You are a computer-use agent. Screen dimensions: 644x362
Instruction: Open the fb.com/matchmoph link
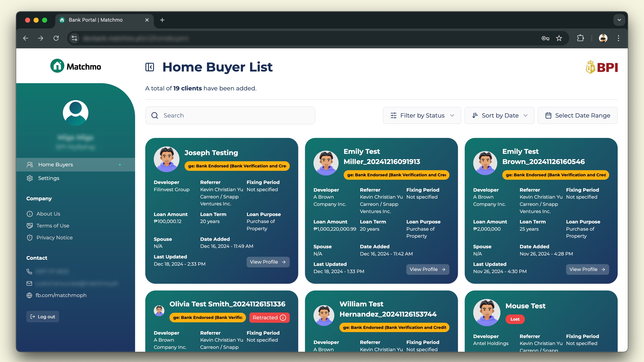click(61, 295)
